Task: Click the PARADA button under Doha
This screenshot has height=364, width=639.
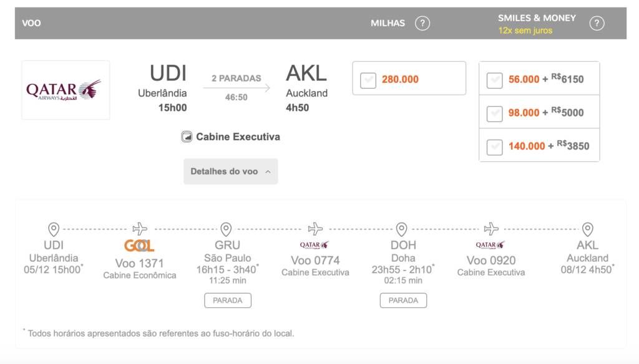Action: coord(403,300)
